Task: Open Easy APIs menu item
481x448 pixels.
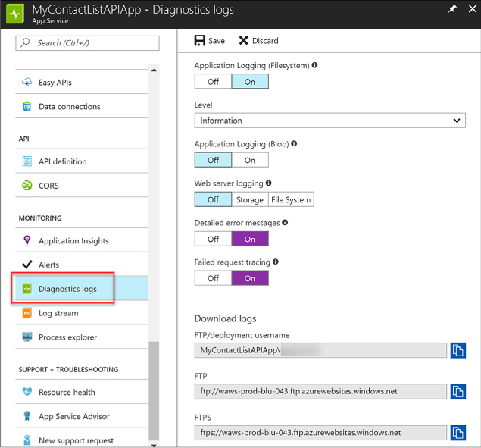Action: (x=82, y=82)
